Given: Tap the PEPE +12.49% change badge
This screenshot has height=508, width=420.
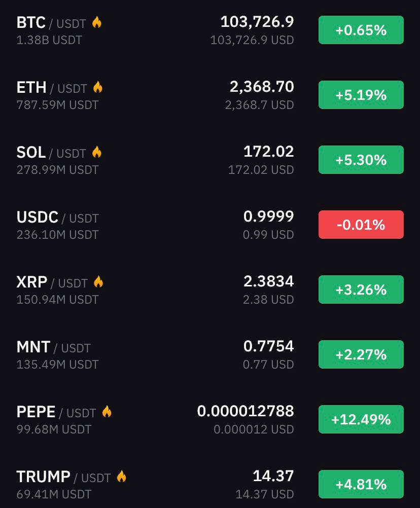Looking at the screenshot, I should coord(361,419).
